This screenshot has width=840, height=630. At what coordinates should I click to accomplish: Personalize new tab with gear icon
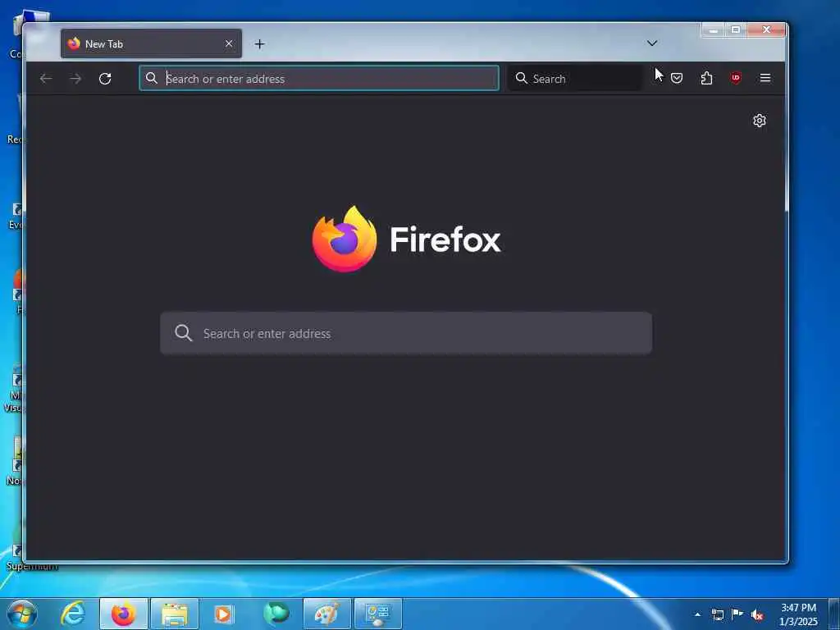pos(759,121)
